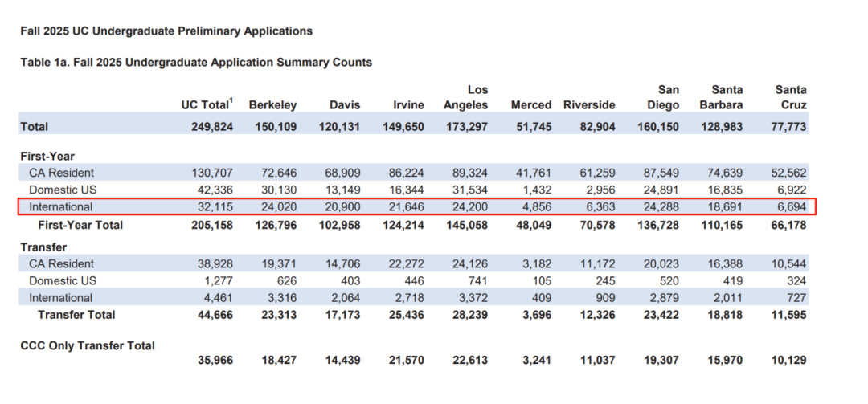Click the cell value 6,922
The height and width of the screenshot is (404, 868).
[790, 190]
